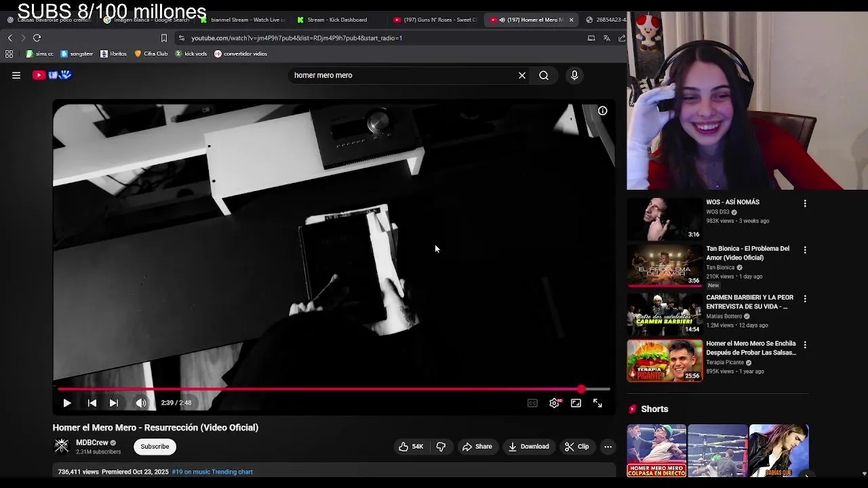The image size is (868, 488).
Task: Seek on the red video progress bar
Action: (x=334, y=389)
